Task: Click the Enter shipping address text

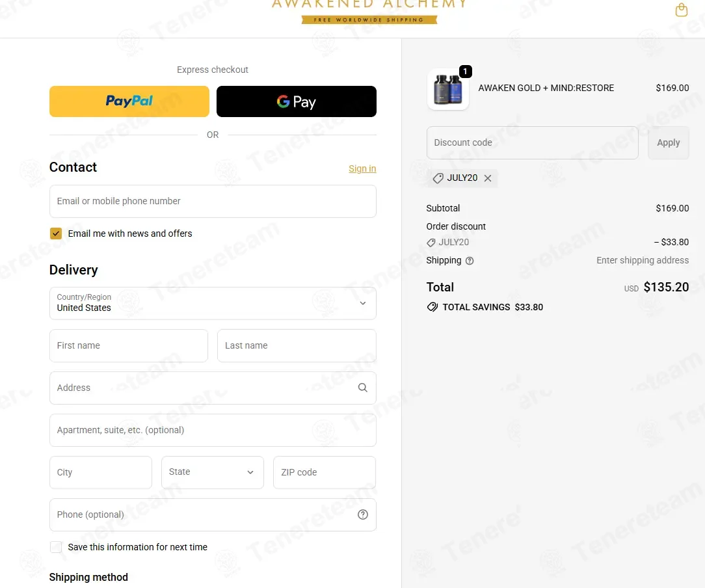Action: click(643, 260)
